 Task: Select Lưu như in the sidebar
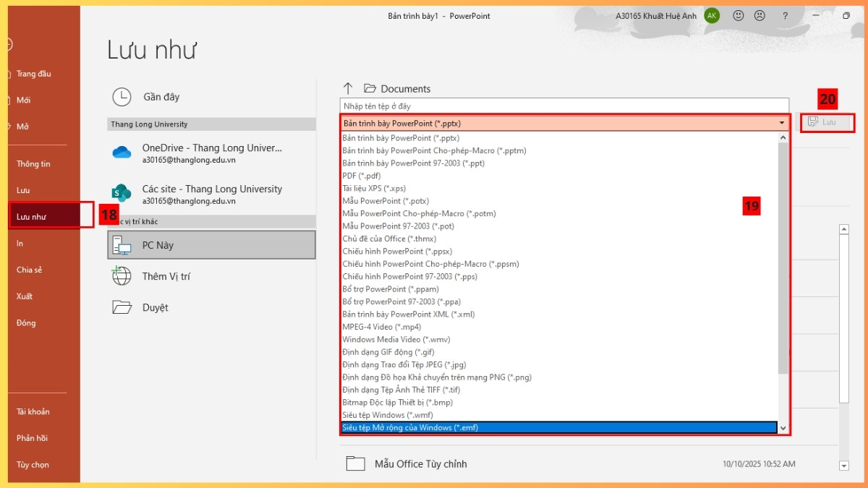[x=45, y=216]
